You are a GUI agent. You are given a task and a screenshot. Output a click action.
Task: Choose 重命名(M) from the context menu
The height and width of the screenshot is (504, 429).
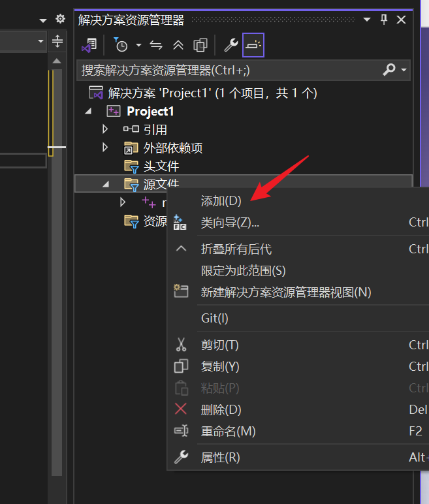[228, 432]
